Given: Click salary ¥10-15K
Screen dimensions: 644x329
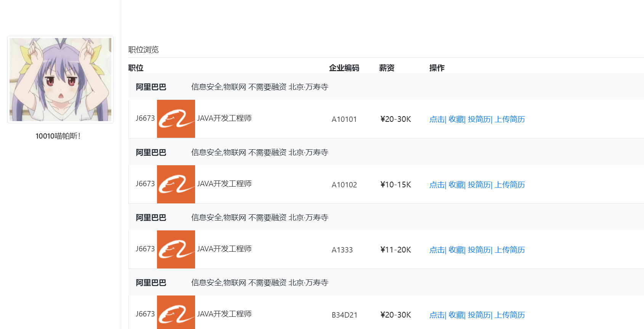Looking at the screenshot, I should pos(396,185).
